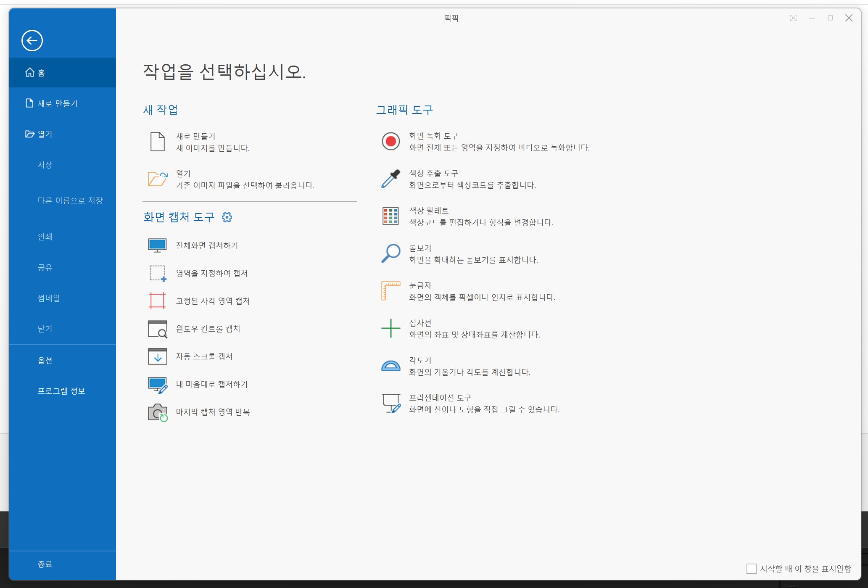Open the color palette grid icon

pyautogui.click(x=390, y=216)
